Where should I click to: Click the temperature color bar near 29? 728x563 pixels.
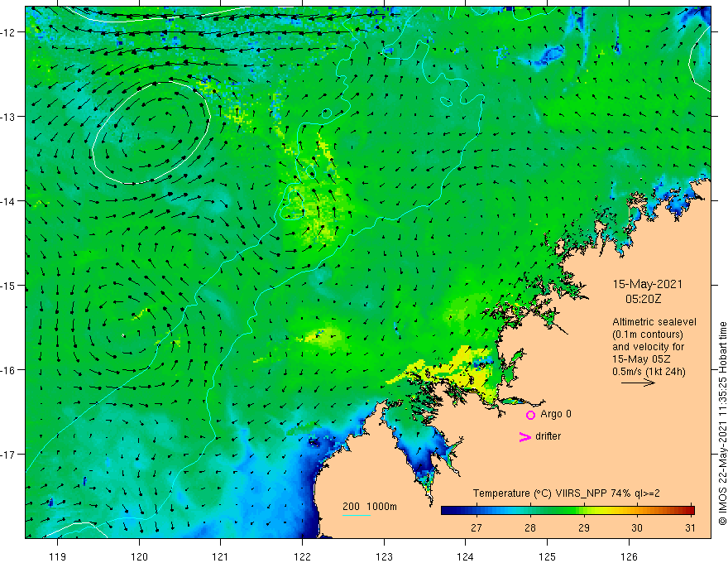click(584, 510)
